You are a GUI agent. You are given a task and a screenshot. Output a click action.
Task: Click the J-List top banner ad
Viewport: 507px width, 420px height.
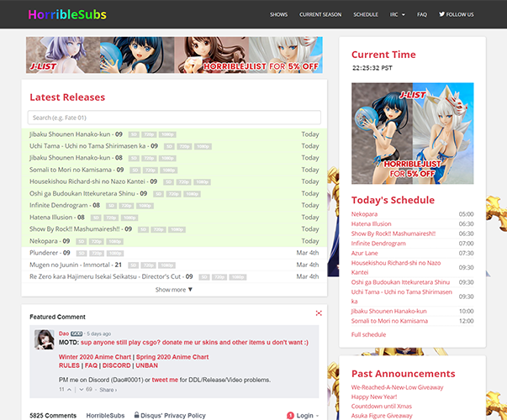[174, 55]
